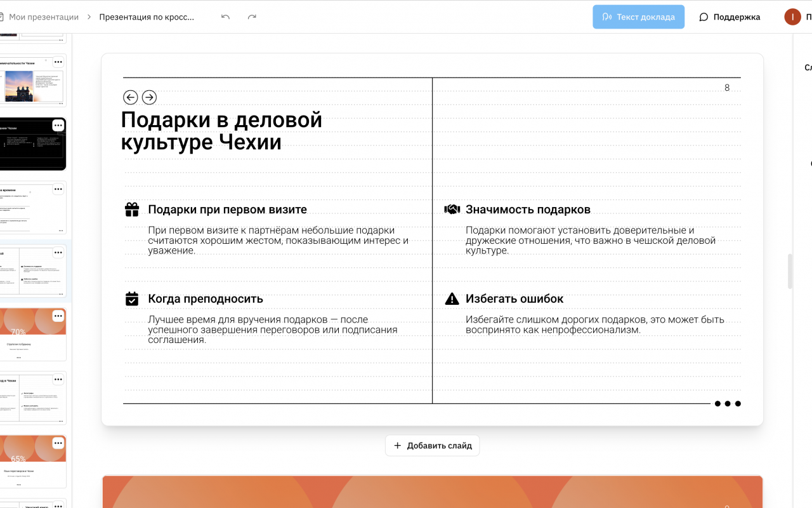Screen dimensions: 812x508
Task: Open options of the 70% orange thumbnail
Action: 58,316
